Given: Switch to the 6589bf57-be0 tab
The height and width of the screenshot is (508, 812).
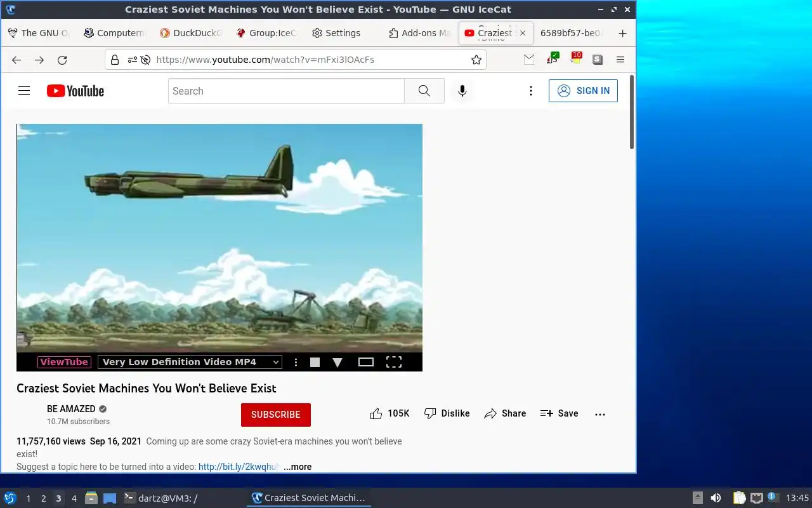Looking at the screenshot, I should click(571, 33).
